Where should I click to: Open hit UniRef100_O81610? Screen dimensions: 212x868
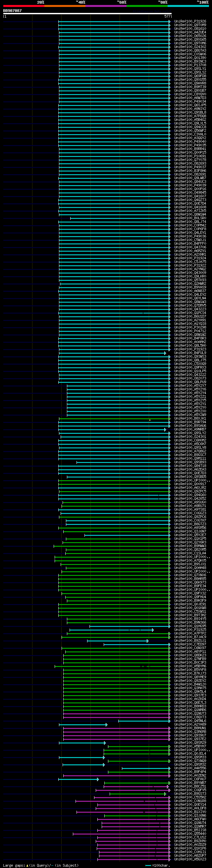pos(190,28)
